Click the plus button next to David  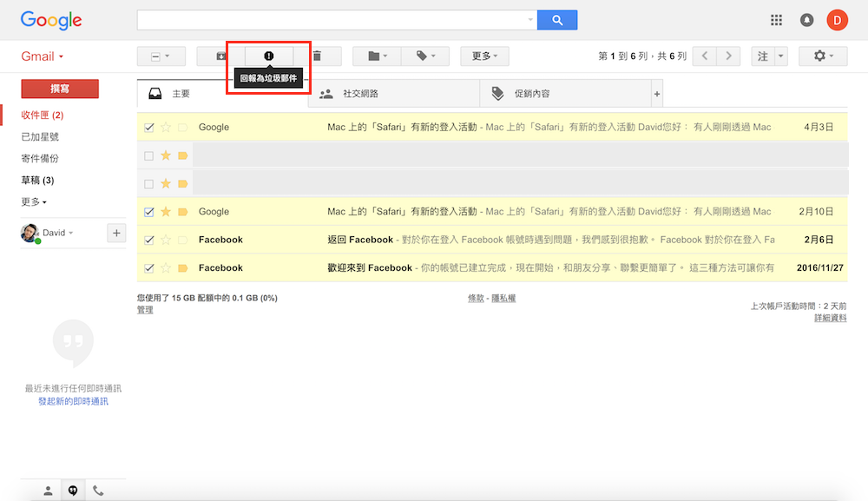pyautogui.click(x=116, y=233)
